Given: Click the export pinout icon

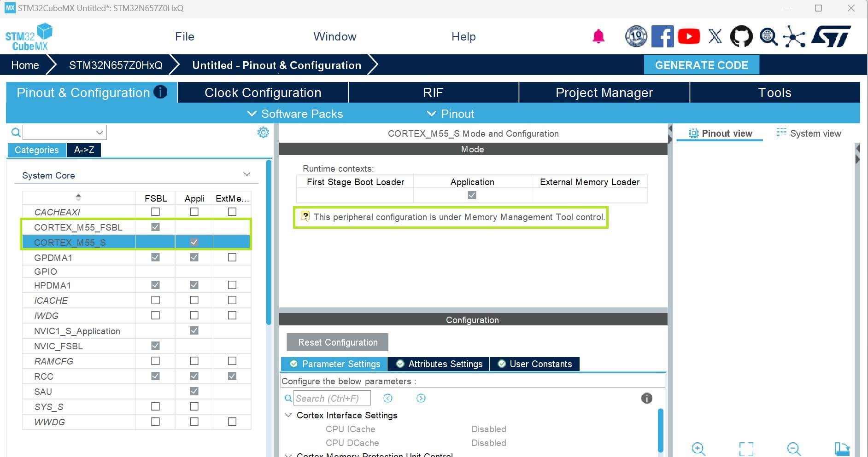Looking at the screenshot, I should click(842, 449).
